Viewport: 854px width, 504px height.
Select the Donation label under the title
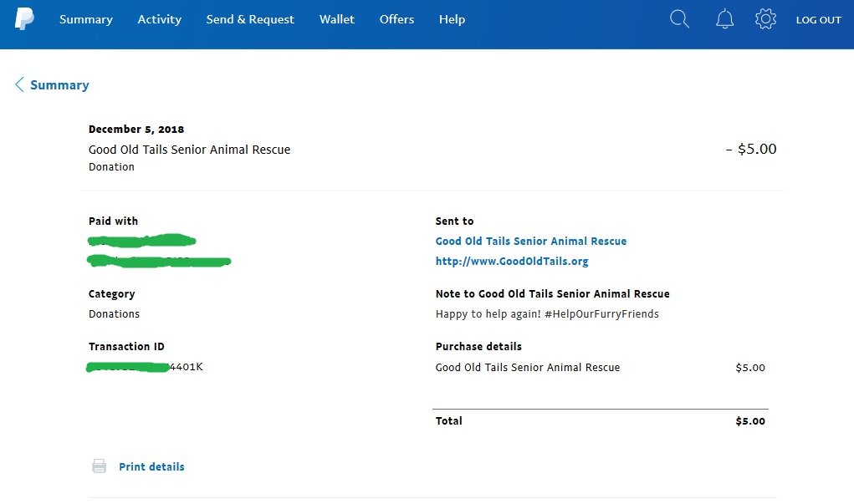tap(111, 167)
